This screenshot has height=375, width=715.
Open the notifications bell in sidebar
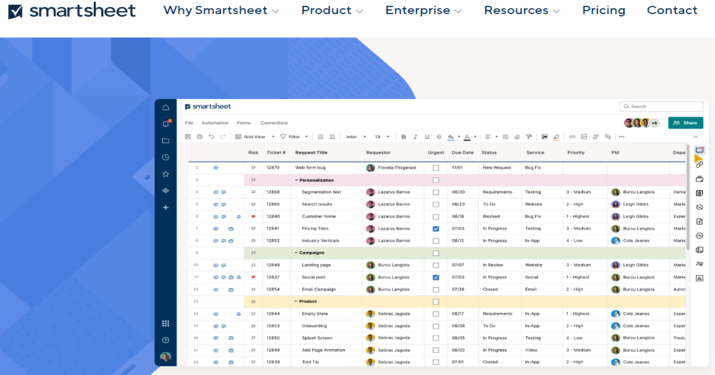click(166, 124)
